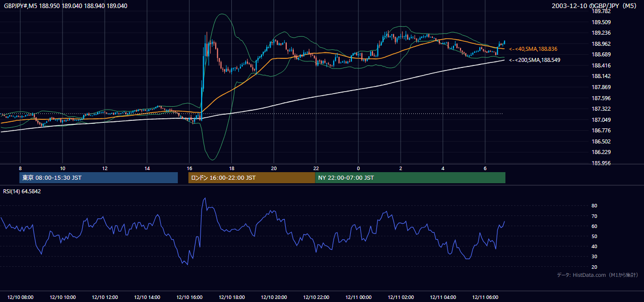This screenshot has height=302, width=644.
Task: Click the データ: HistData.com source credit
Action: coord(597,275)
